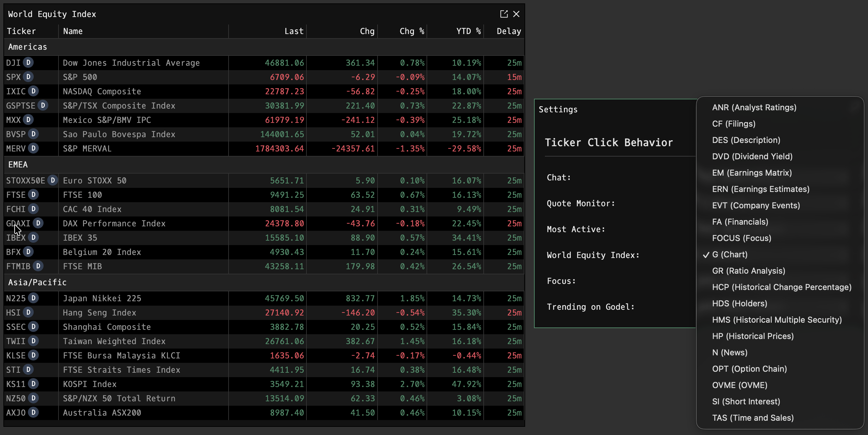Viewport: 868px width, 435px height.
Task: Click the D badge beside GSPTSE
Action: (x=43, y=106)
